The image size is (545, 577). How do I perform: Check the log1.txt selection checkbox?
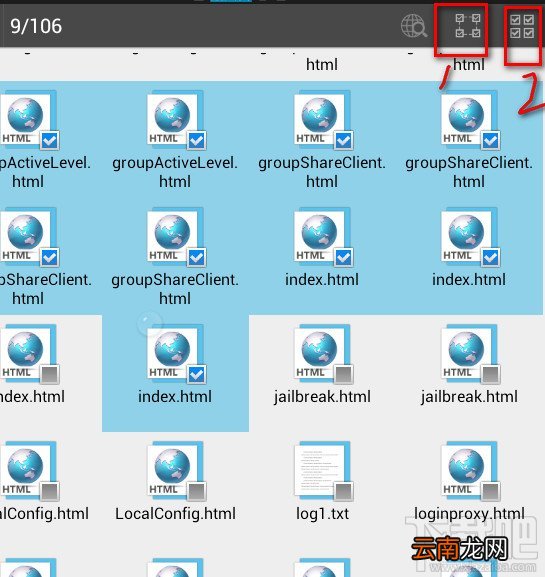click(343, 491)
